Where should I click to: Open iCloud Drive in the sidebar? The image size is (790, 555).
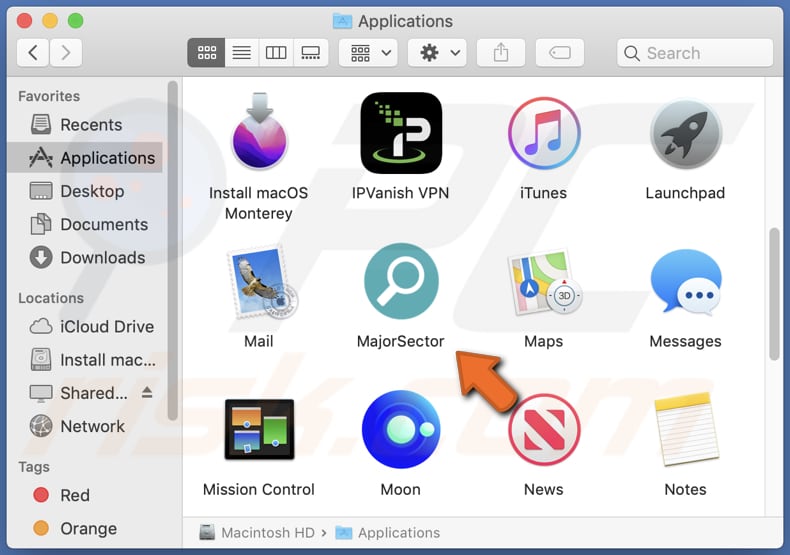pos(85,326)
